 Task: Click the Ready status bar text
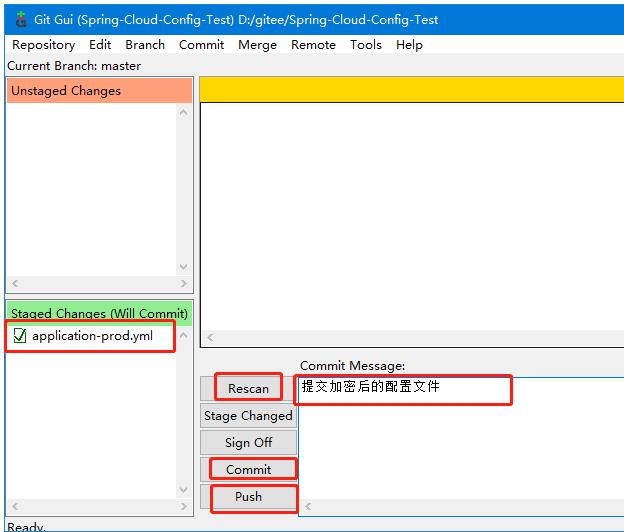(x=26, y=526)
